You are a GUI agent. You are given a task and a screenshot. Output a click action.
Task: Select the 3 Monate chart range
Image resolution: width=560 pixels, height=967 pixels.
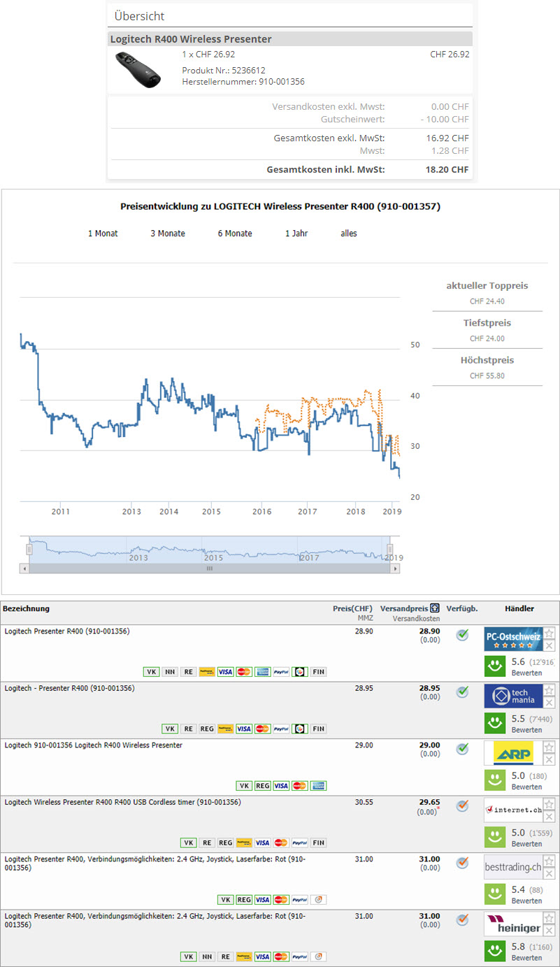[168, 234]
